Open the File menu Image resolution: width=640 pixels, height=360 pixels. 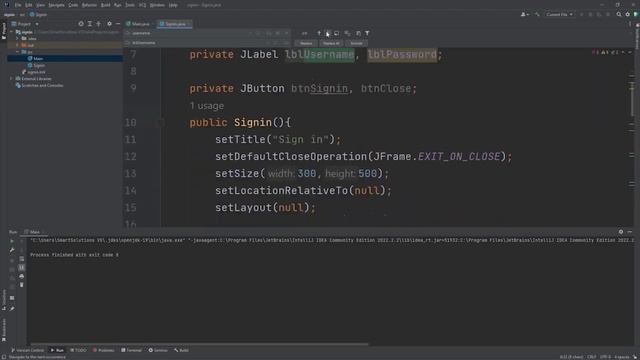pyautogui.click(x=18, y=5)
